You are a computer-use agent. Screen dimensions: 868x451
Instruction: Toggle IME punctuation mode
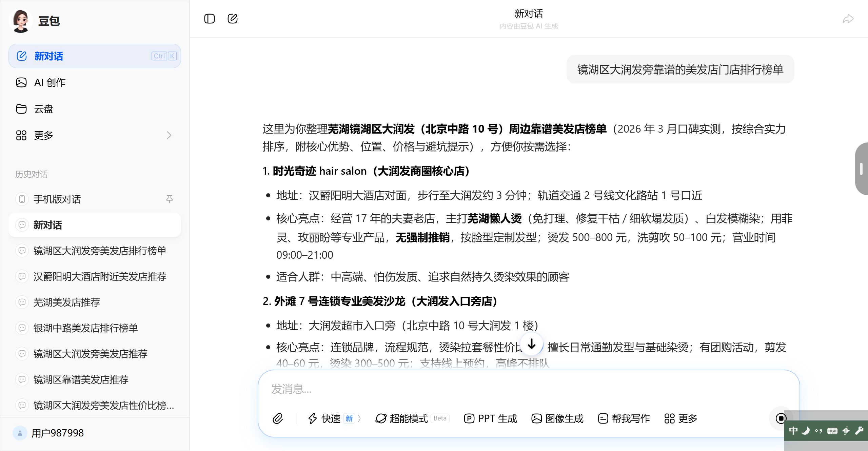818,431
